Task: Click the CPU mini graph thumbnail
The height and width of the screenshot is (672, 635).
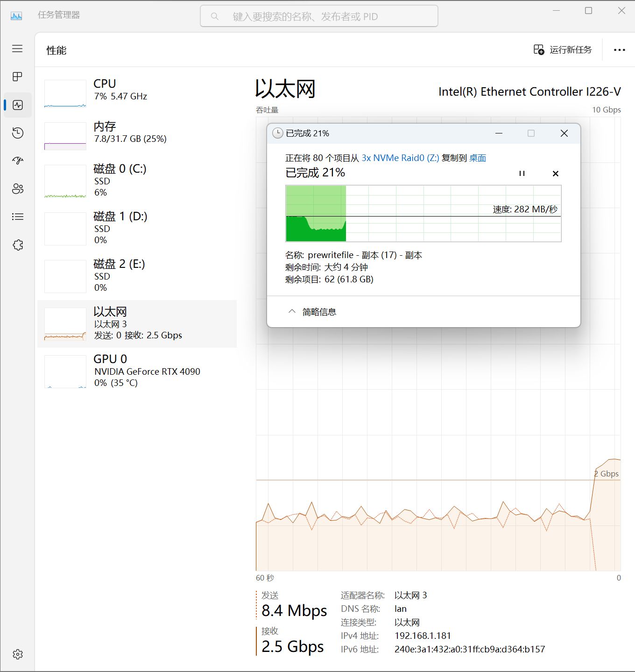Action: point(65,93)
